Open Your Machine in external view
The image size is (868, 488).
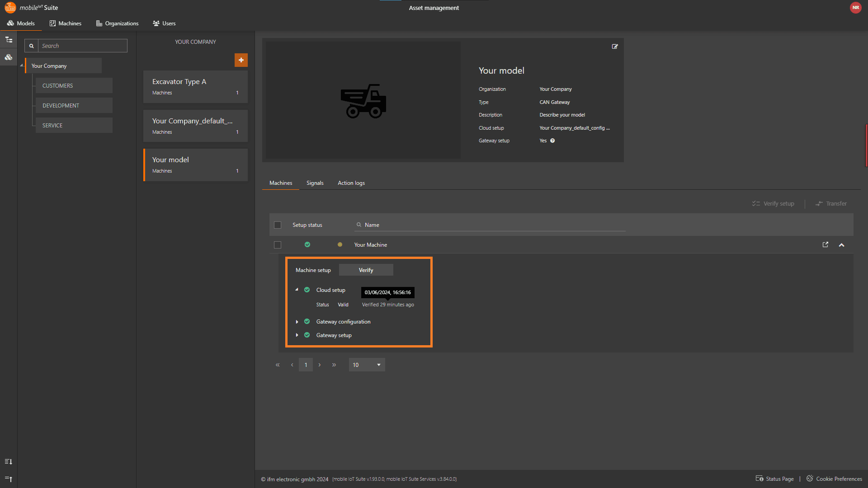click(x=826, y=244)
